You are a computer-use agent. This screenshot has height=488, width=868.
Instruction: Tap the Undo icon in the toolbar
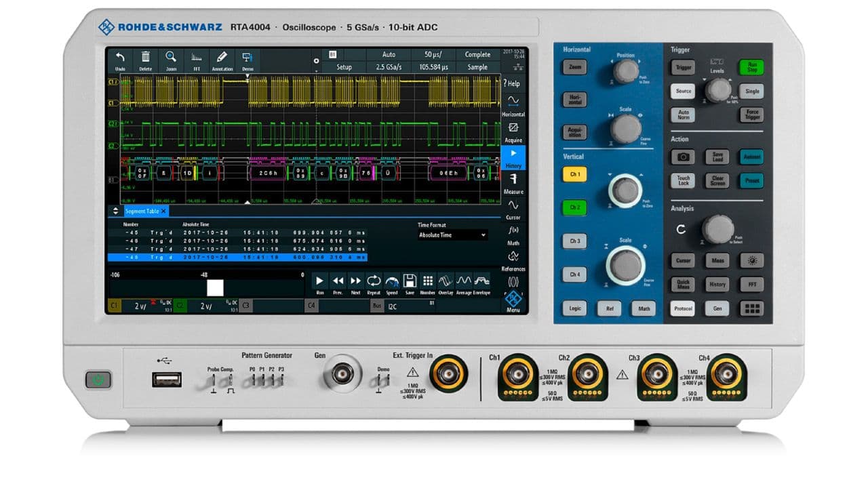tap(120, 60)
